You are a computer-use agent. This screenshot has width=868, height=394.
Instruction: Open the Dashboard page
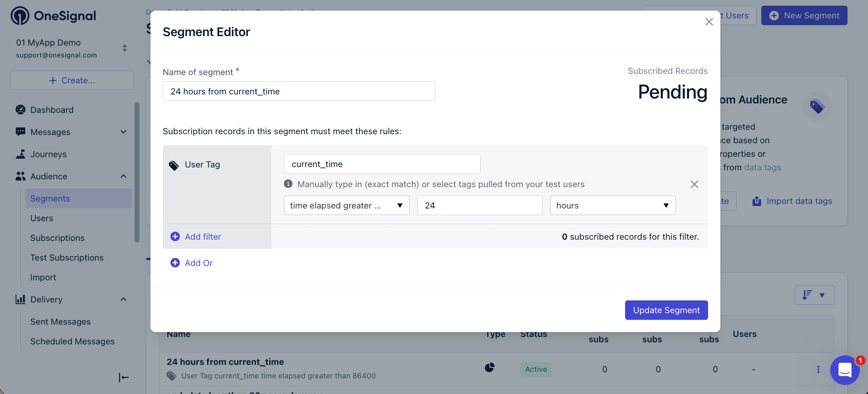[x=52, y=110]
